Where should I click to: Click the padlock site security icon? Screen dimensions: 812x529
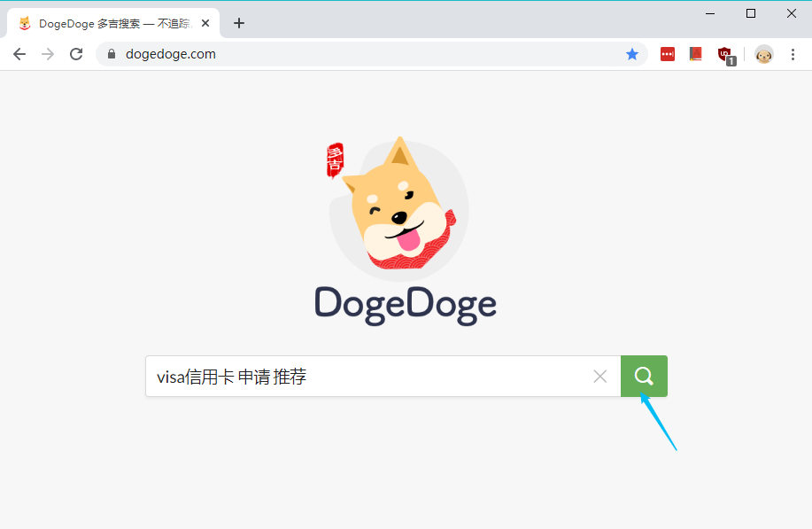(x=112, y=54)
